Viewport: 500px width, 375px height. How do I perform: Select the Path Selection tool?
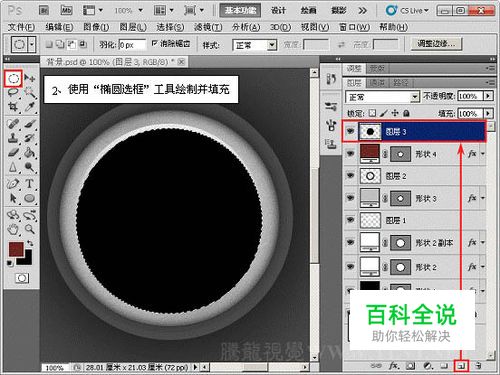(x=13, y=198)
